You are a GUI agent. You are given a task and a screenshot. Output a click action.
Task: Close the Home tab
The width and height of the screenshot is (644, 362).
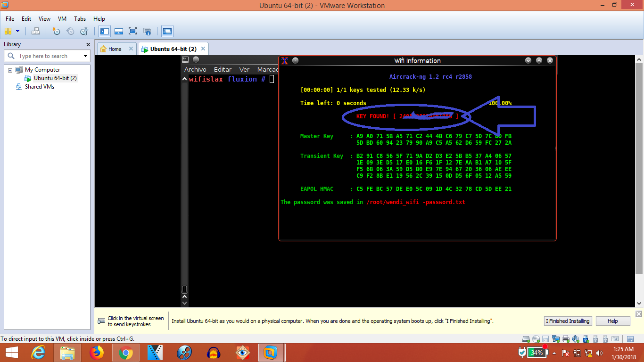pyautogui.click(x=131, y=49)
